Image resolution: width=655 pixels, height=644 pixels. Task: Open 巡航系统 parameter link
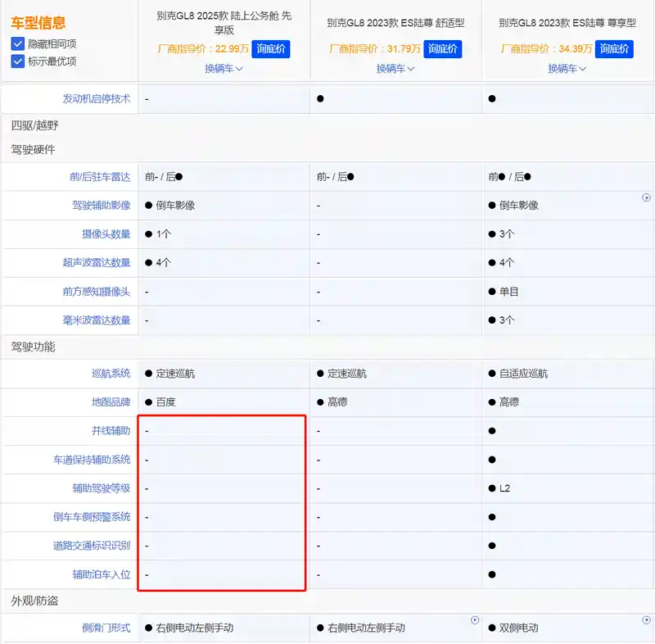click(111, 374)
